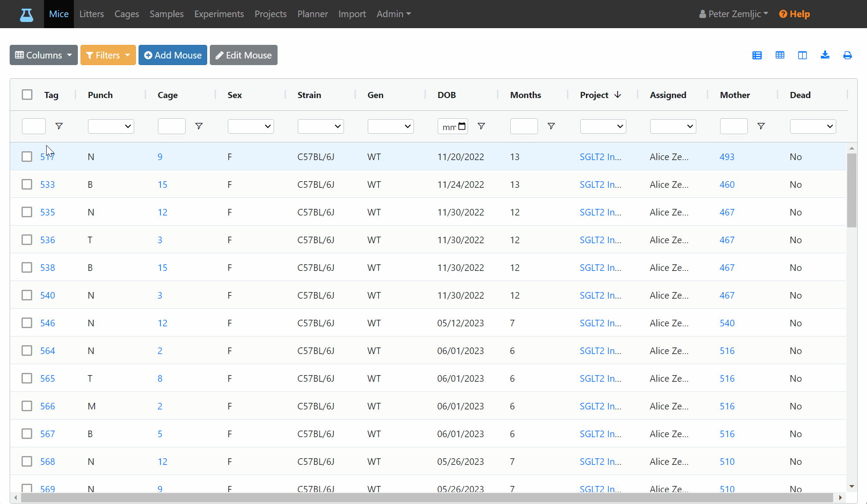Open DOB column filter funnel
Viewport: 867px width, 504px height.
[481, 126]
